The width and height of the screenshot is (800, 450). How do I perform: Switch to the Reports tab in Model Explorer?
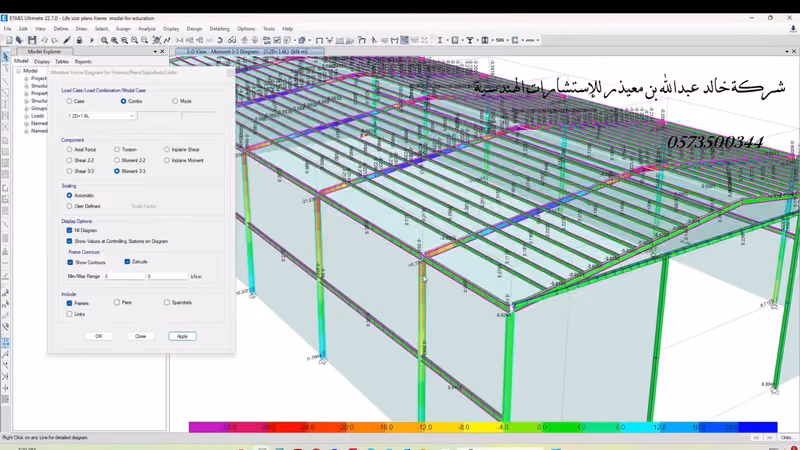tap(83, 62)
